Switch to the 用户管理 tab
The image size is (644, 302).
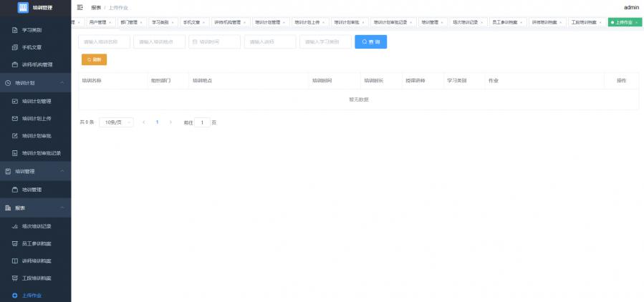click(x=100, y=22)
